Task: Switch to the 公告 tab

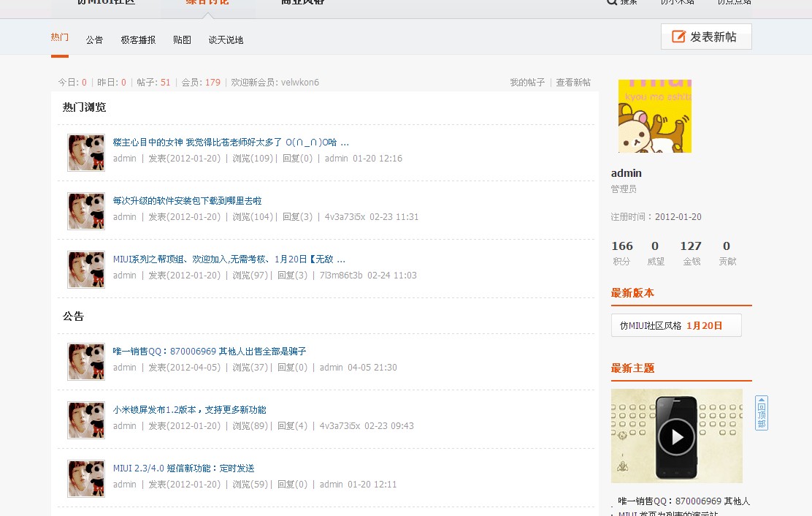Action: (x=94, y=40)
